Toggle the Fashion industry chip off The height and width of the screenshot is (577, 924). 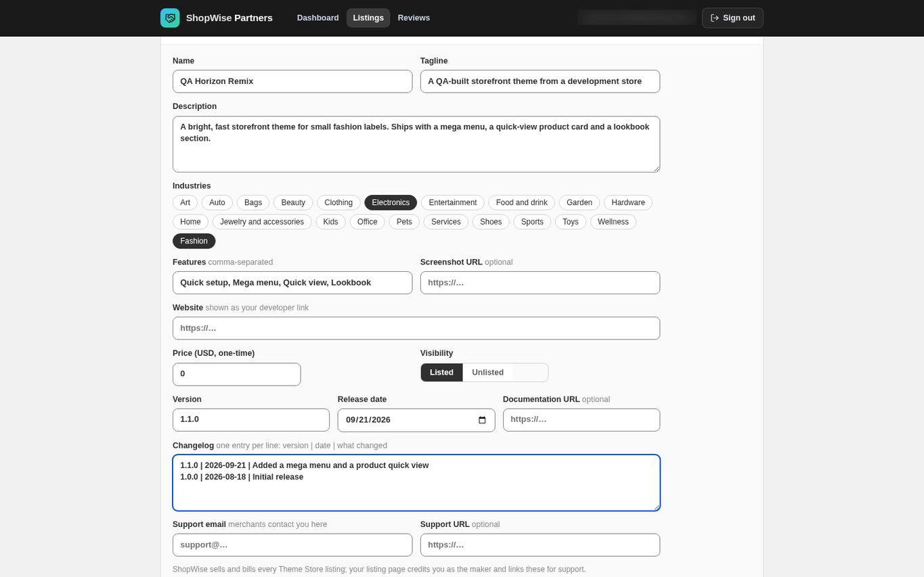coord(194,241)
